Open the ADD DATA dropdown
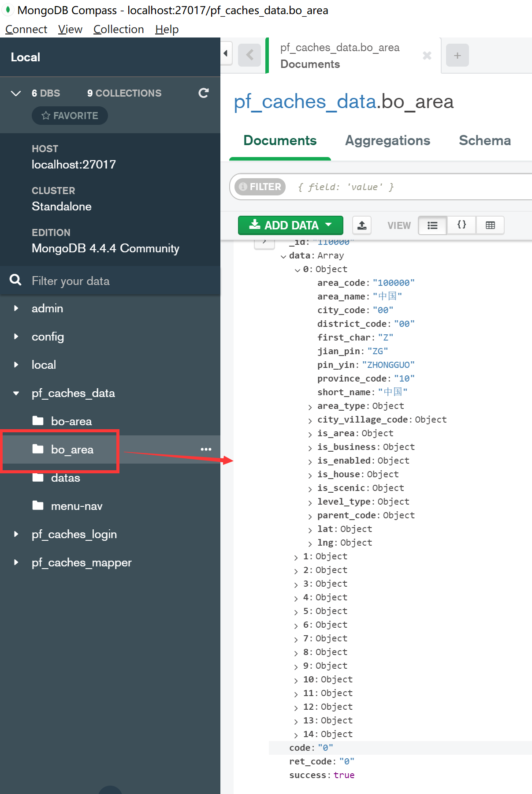Image resolution: width=532 pixels, height=794 pixels. click(290, 225)
